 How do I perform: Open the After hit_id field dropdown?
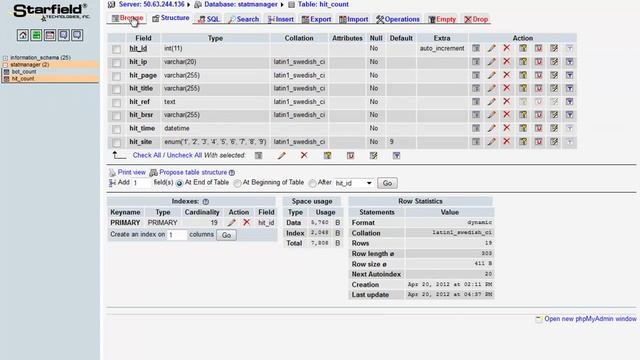tap(353, 183)
